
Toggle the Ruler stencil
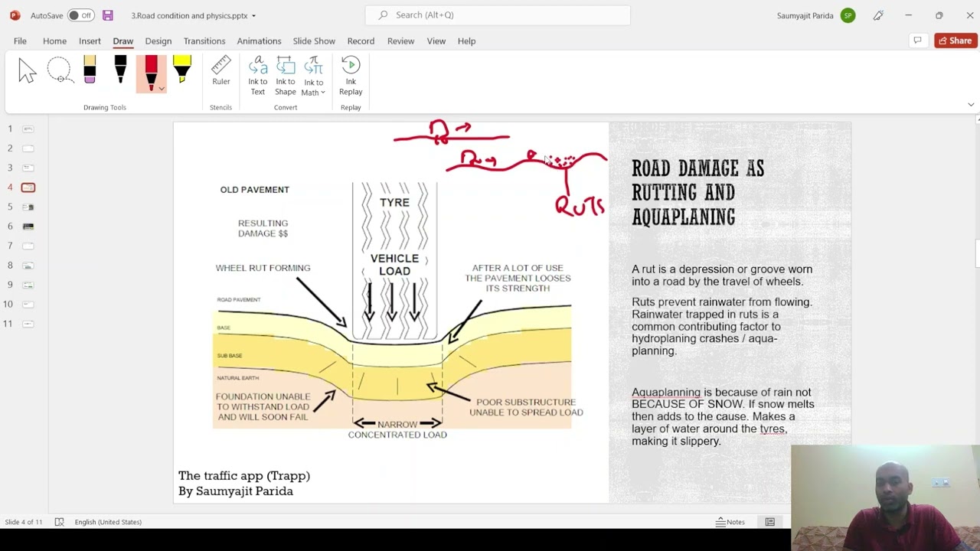(220, 71)
